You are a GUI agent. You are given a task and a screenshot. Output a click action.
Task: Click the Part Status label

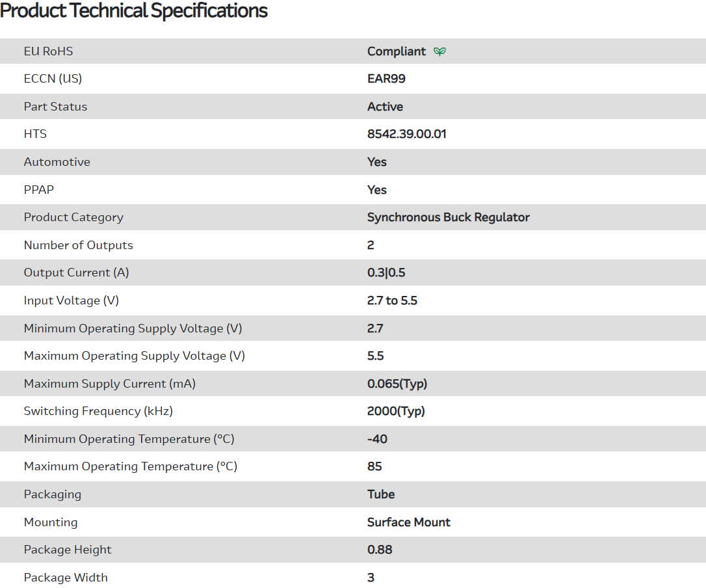pyautogui.click(x=55, y=107)
